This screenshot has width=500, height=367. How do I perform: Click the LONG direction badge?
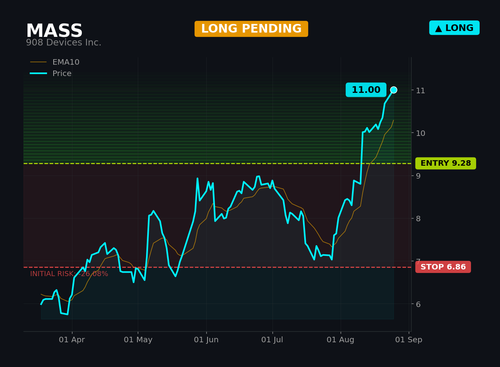point(454,28)
